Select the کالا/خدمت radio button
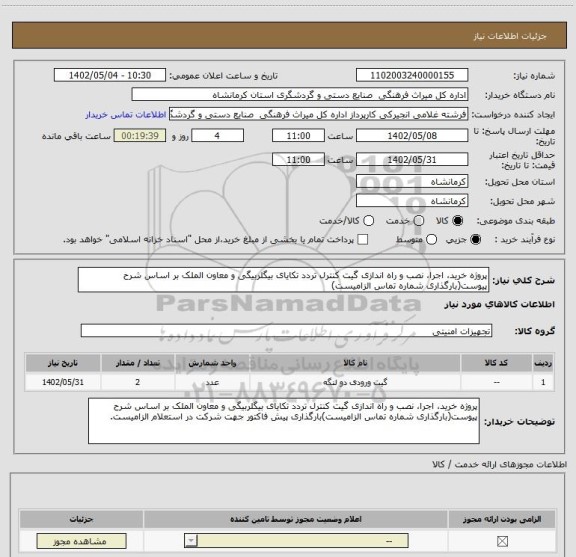 (368, 220)
